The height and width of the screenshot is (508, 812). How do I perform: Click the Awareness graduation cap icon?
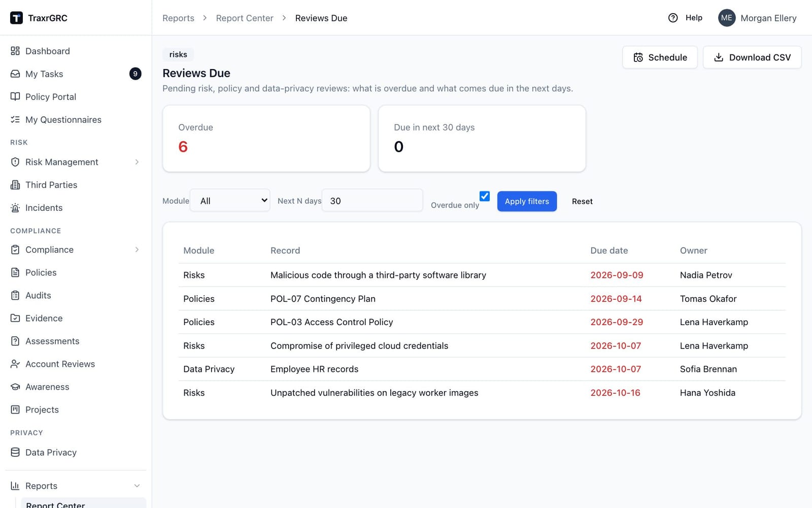(15, 387)
